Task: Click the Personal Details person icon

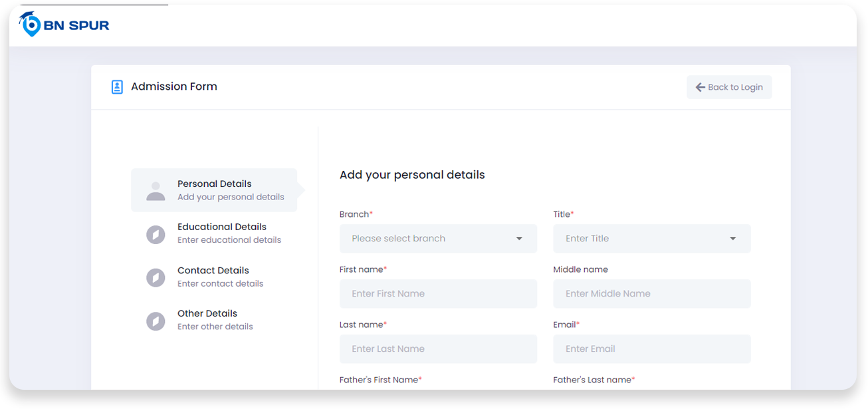Action: (156, 191)
